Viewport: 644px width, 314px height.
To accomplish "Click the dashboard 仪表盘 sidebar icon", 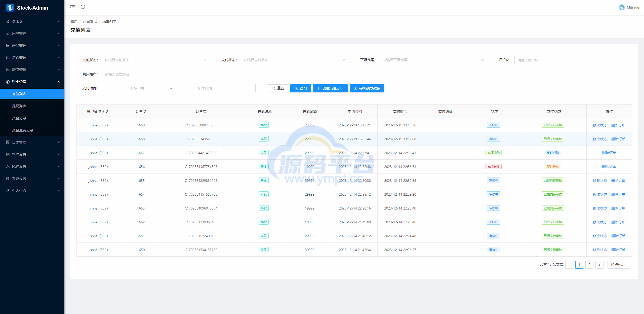I will pyautogui.click(x=8, y=21).
